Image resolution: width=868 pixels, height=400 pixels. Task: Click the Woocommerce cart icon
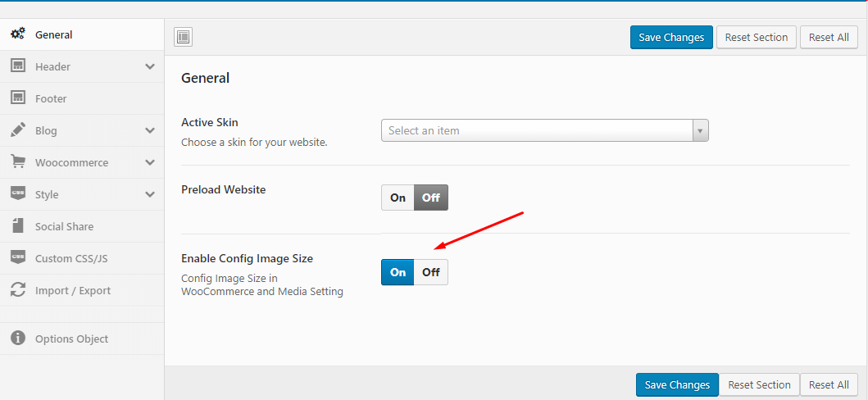pos(17,162)
